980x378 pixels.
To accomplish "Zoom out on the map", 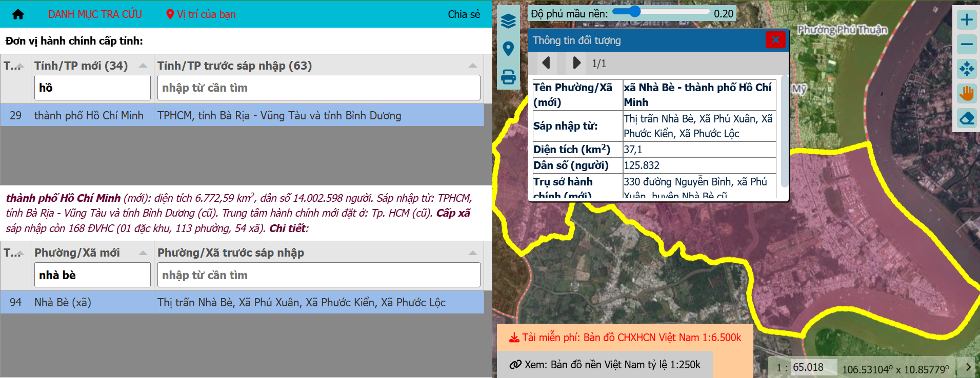I will (967, 45).
